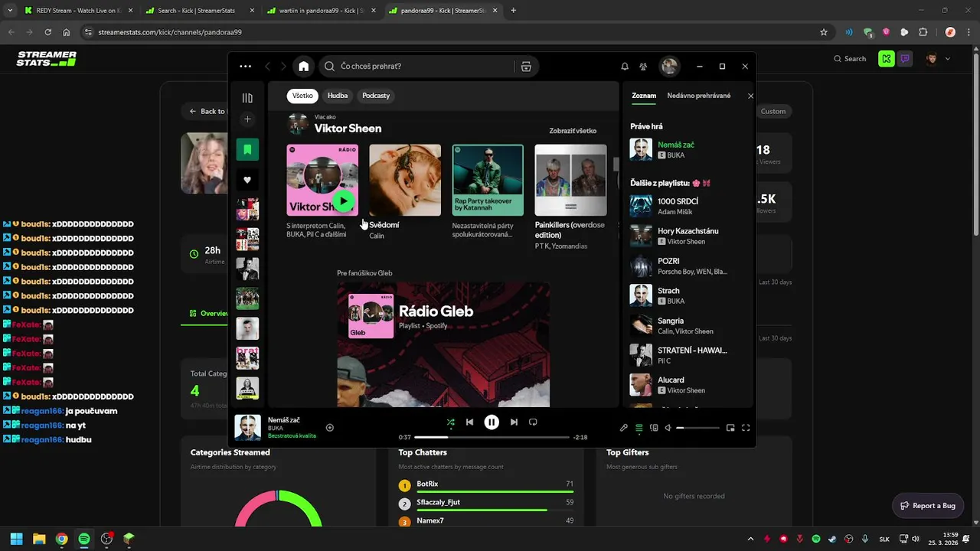980x551 pixels.
Task: Expand hidden system tray icons chevron
Action: coord(750,539)
